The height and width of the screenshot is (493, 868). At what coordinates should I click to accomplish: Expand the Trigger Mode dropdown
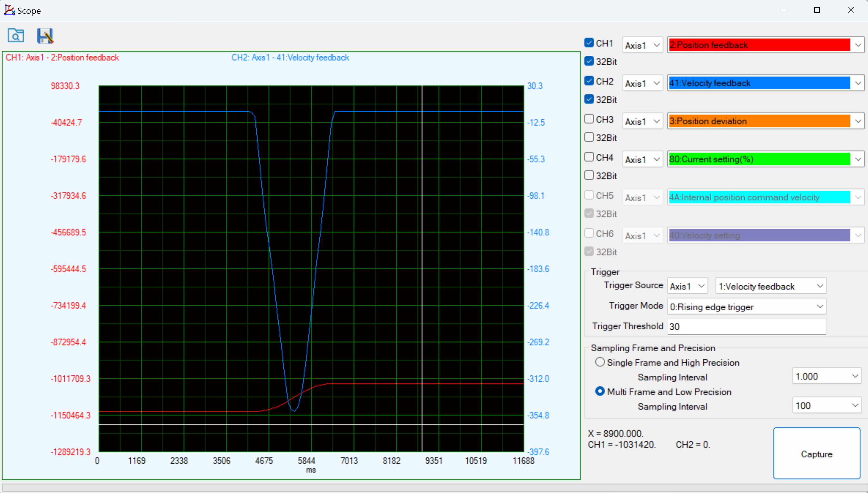pos(820,307)
